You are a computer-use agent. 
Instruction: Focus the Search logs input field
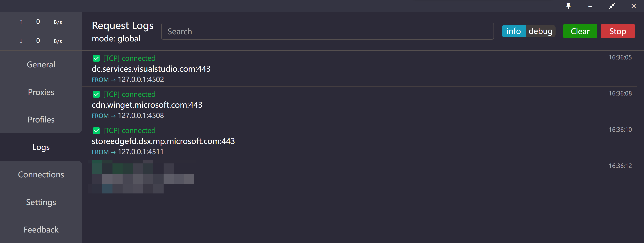click(x=328, y=31)
